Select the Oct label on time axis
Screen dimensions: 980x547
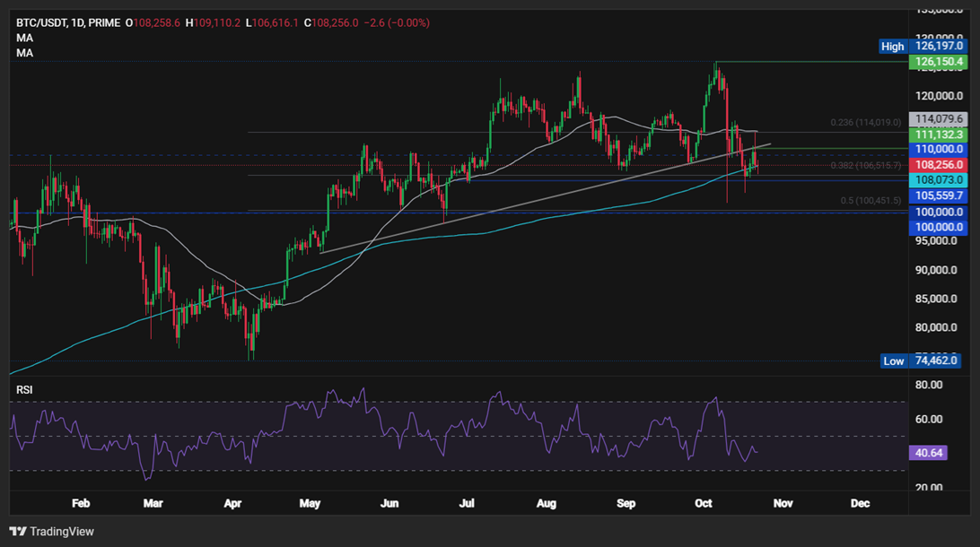(704, 503)
